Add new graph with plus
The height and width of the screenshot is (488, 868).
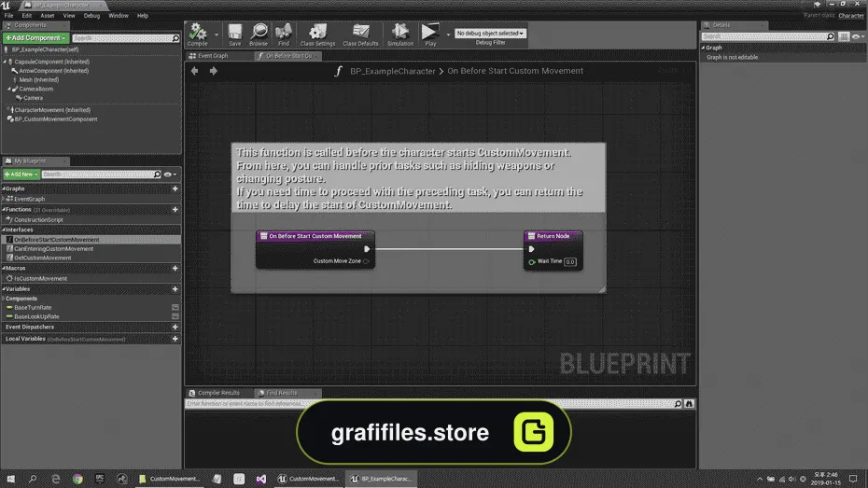click(175, 188)
